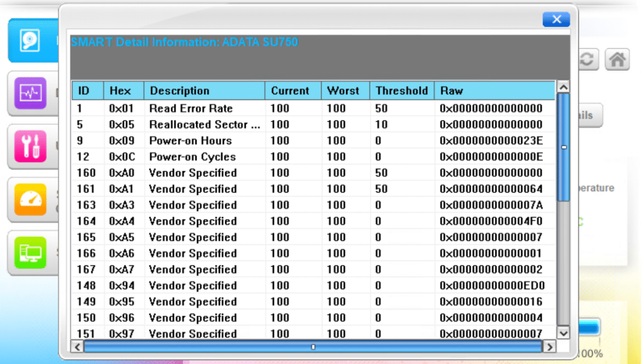Viewport: 643px width, 364px height.
Task: Click raw value 0x0000000000000E
Action: [491, 157]
